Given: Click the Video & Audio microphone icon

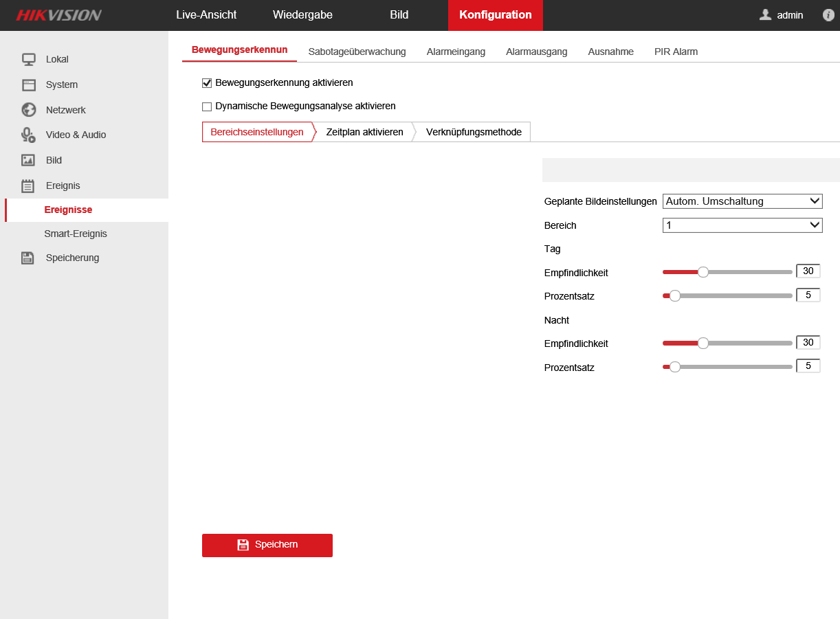Looking at the screenshot, I should (28, 135).
